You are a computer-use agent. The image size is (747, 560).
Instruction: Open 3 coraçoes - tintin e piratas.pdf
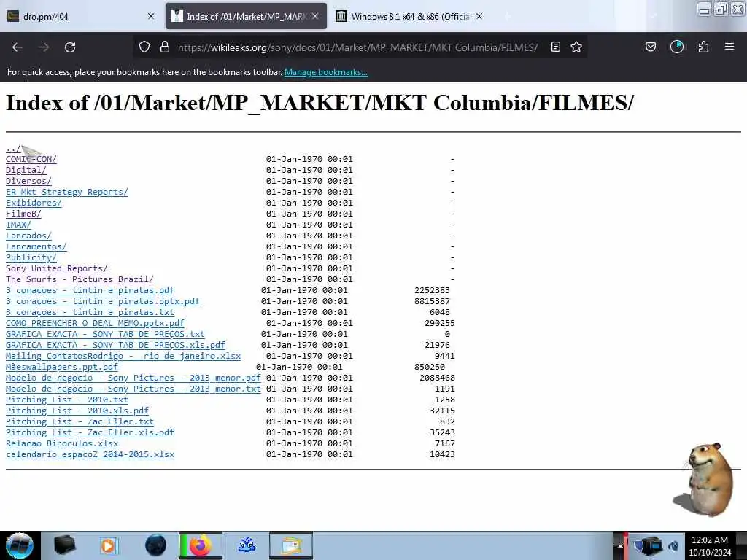(90, 290)
